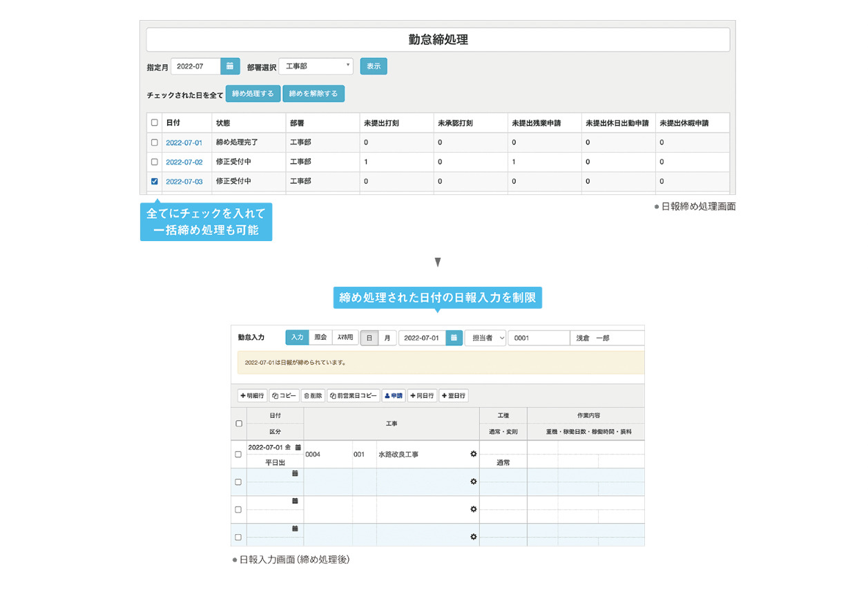Switch to the 入力 tab

pyautogui.click(x=297, y=338)
